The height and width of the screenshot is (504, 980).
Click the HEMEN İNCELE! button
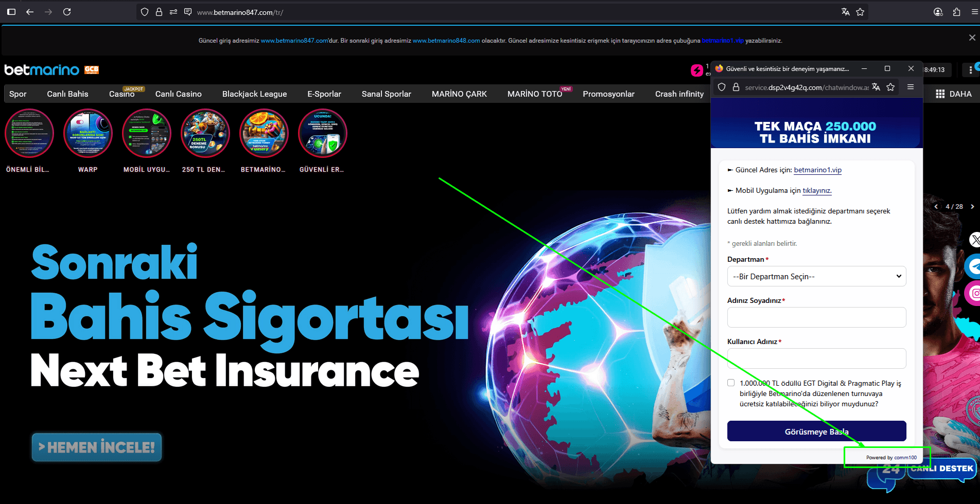(97, 447)
